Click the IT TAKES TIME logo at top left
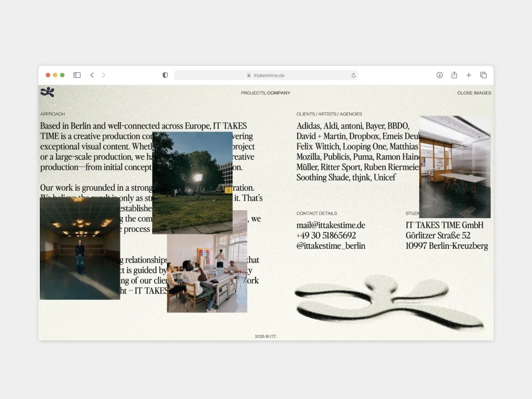Screen dimensions: 532x399 pyautogui.click(x=47, y=92)
